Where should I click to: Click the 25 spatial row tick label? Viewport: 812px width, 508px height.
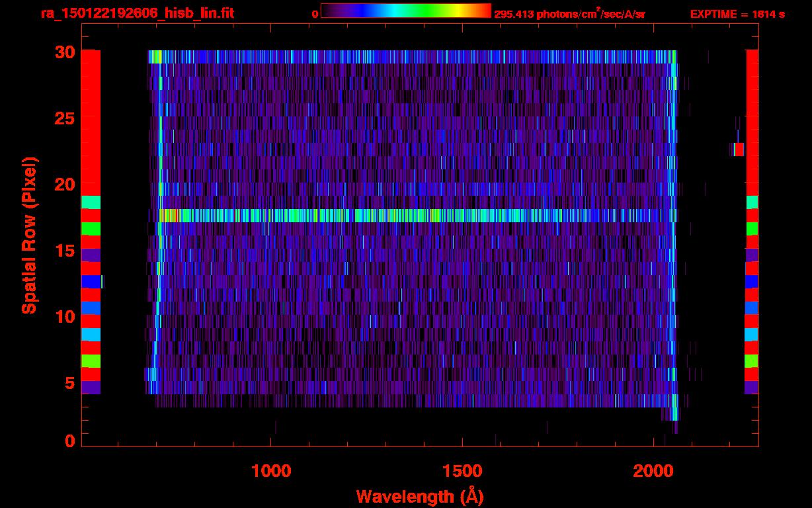point(65,118)
